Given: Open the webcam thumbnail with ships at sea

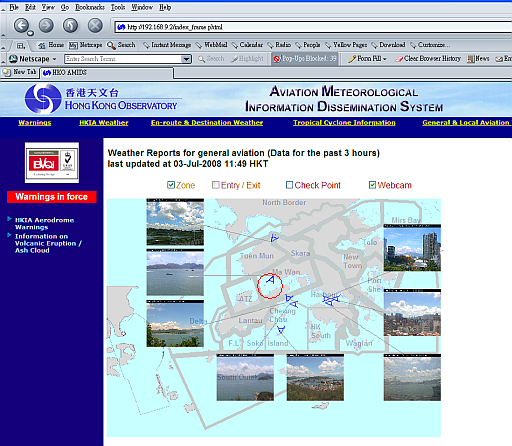Looking at the screenshot, I should 175,272.
